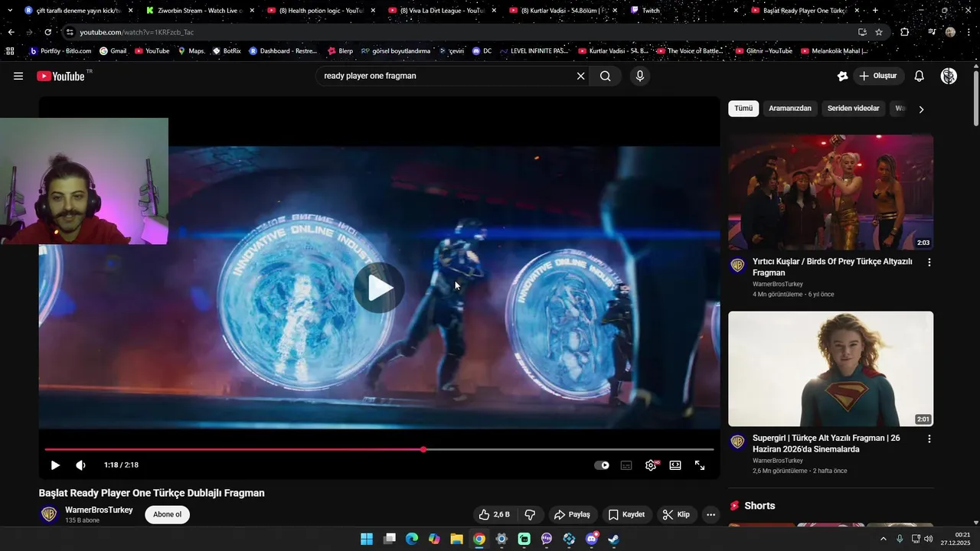This screenshot has width=980, height=551.
Task: Open the player settings gear
Action: [x=651, y=465]
